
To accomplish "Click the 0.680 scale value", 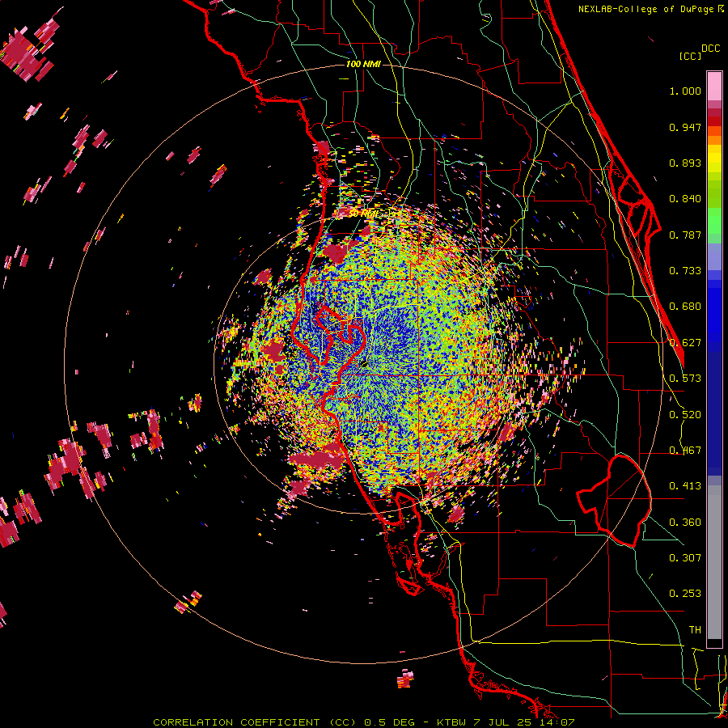I will 685,307.
